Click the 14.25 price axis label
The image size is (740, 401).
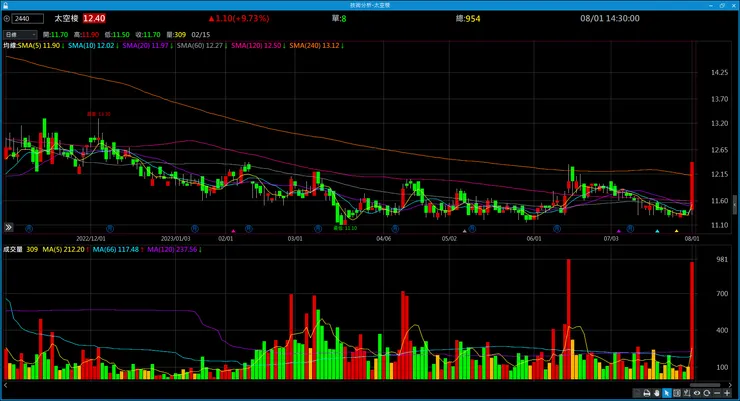pyautogui.click(x=719, y=73)
